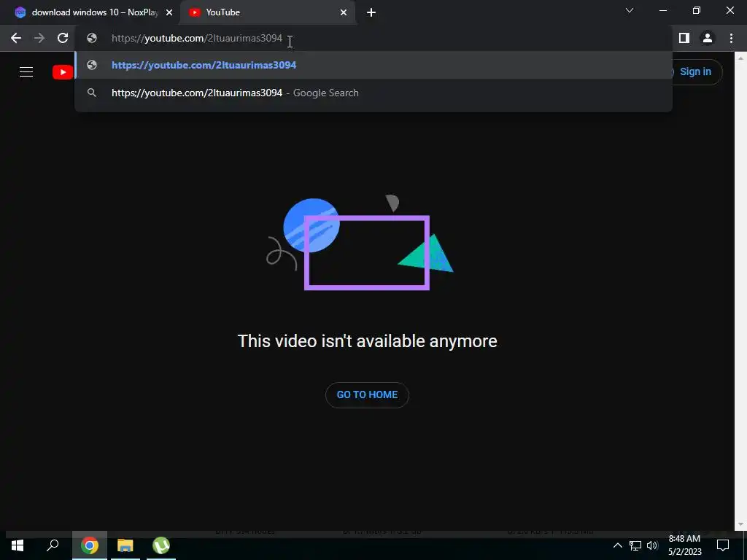The image size is (747, 560).
Task: Click the red YouTube logo
Action: pyautogui.click(x=63, y=72)
